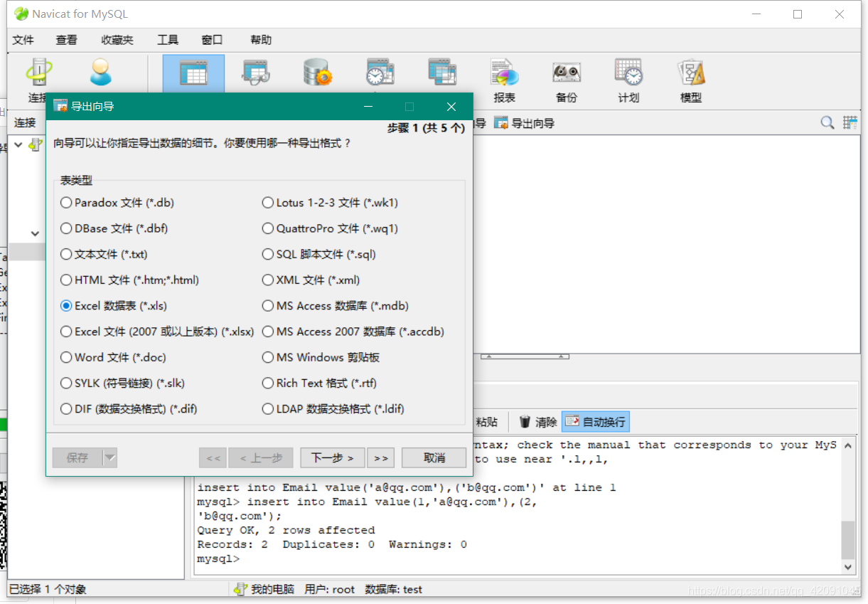Select DBase 文件 (*.dbf) format
Viewport: 868px width, 604px height.
114,228
